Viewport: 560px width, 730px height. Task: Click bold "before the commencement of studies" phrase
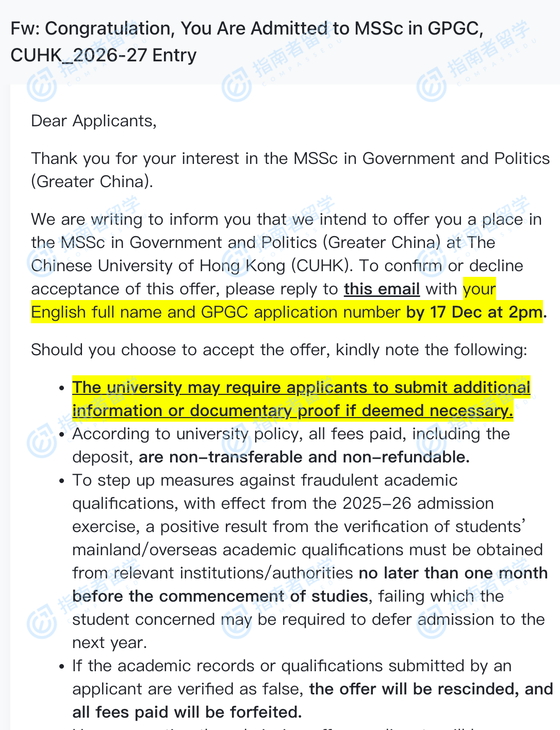click(220, 596)
